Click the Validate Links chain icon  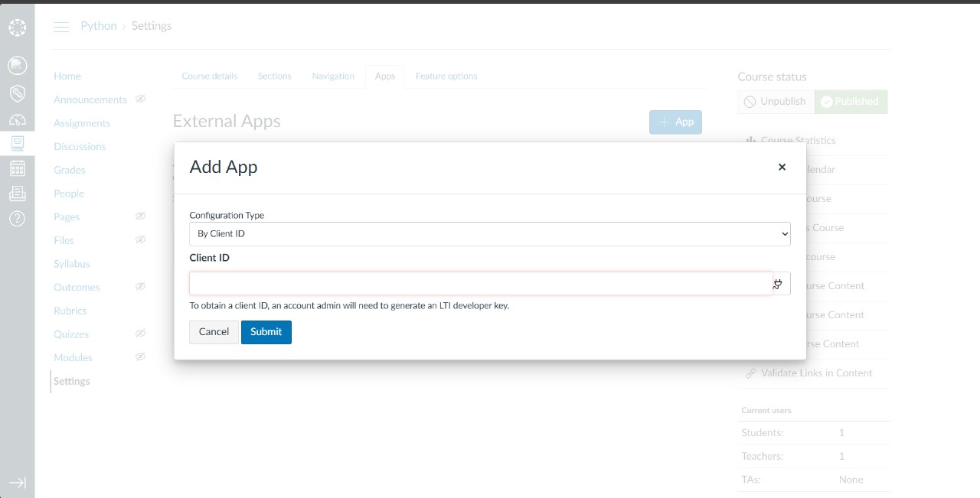coord(751,373)
